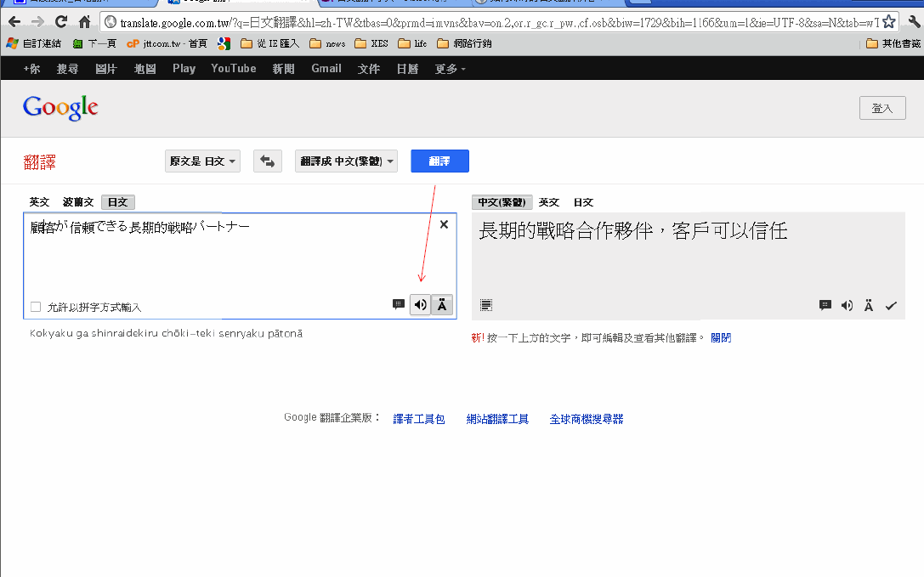Image resolution: width=924 pixels, height=577 pixels.
Task: Select all translated text icon
Action: point(486,305)
